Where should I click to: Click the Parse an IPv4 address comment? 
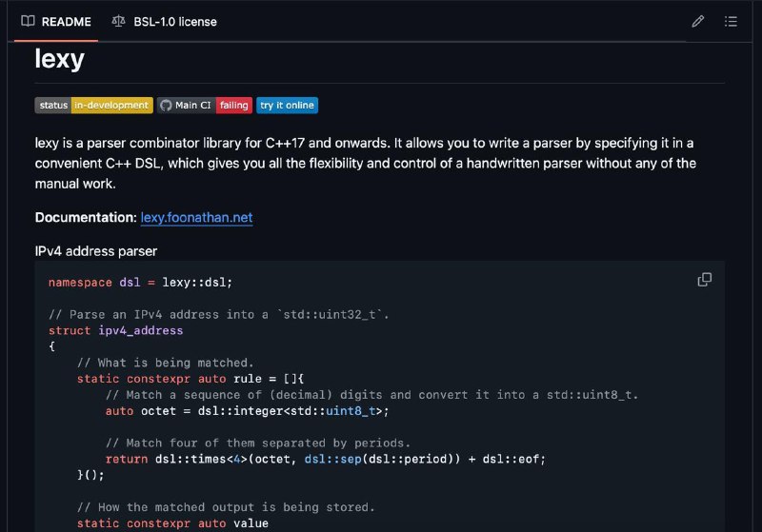[x=219, y=315]
